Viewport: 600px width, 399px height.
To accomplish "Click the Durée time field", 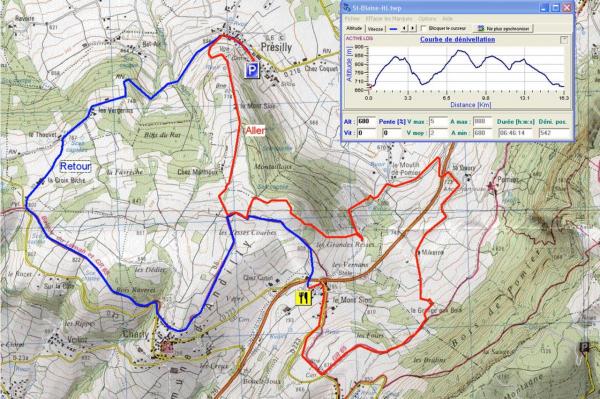I will [x=515, y=133].
